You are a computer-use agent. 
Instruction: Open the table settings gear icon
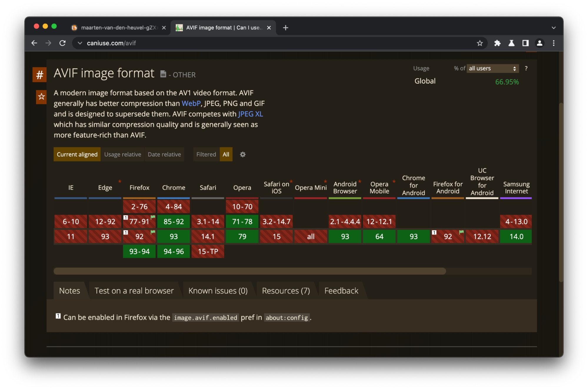coord(242,154)
